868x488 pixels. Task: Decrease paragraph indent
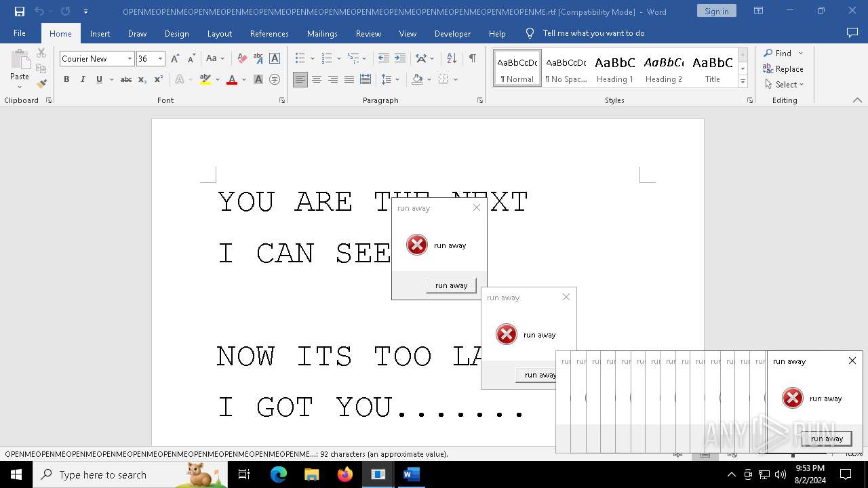[x=384, y=59]
